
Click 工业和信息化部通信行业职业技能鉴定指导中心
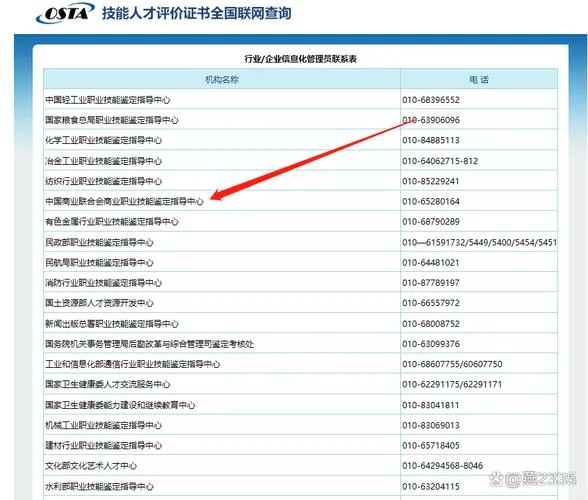pyautogui.click(x=133, y=365)
